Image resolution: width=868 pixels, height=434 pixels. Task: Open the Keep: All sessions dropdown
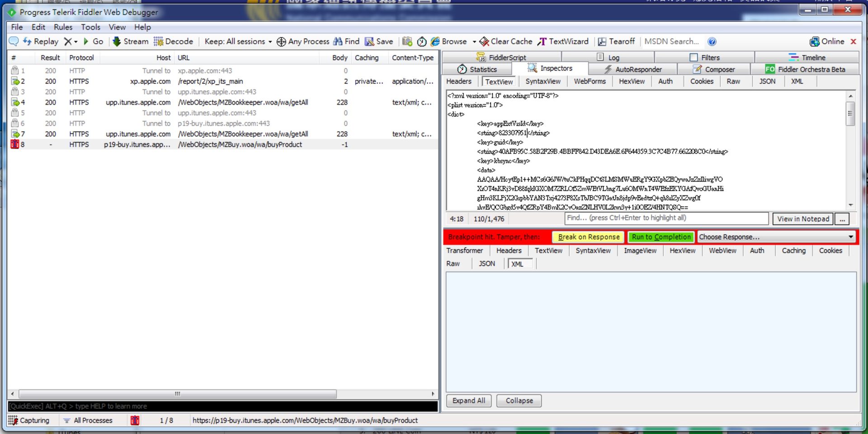(238, 42)
